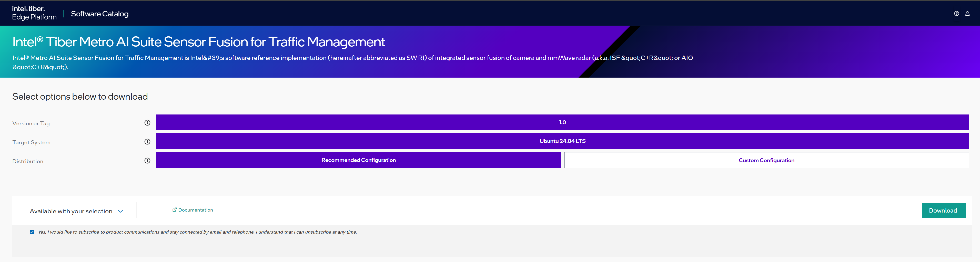Click the Distribution label
The width and height of the screenshot is (980, 262).
point(28,161)
